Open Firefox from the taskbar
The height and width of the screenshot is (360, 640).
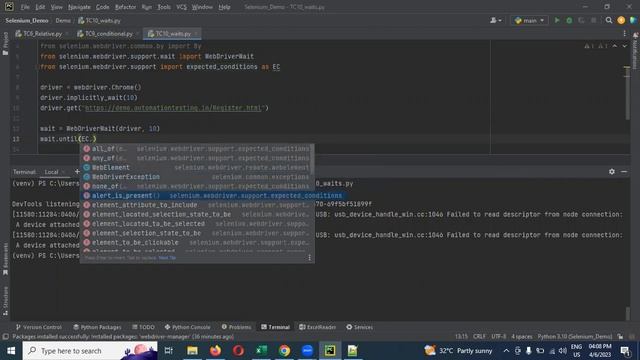click(x=215, y=351)
